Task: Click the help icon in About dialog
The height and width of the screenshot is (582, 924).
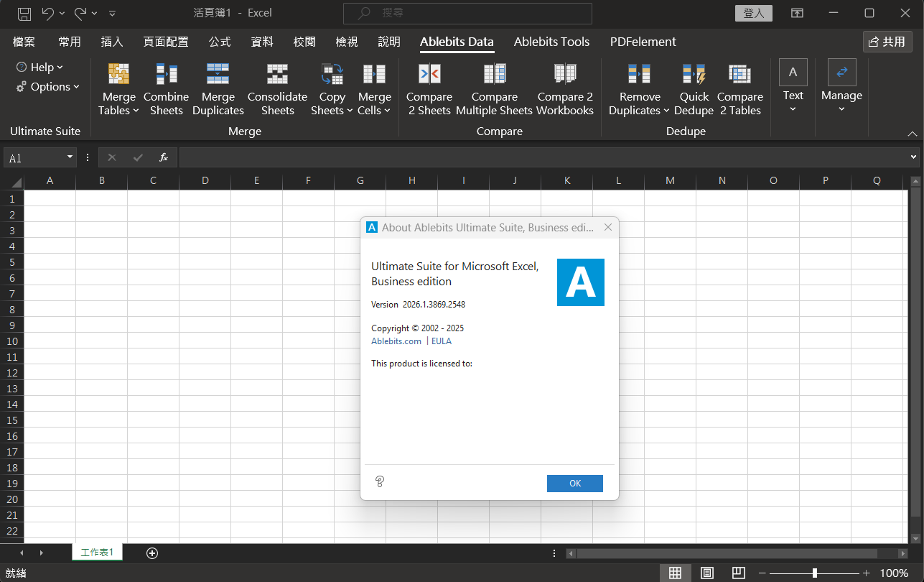Action: [x=380, y=482]
